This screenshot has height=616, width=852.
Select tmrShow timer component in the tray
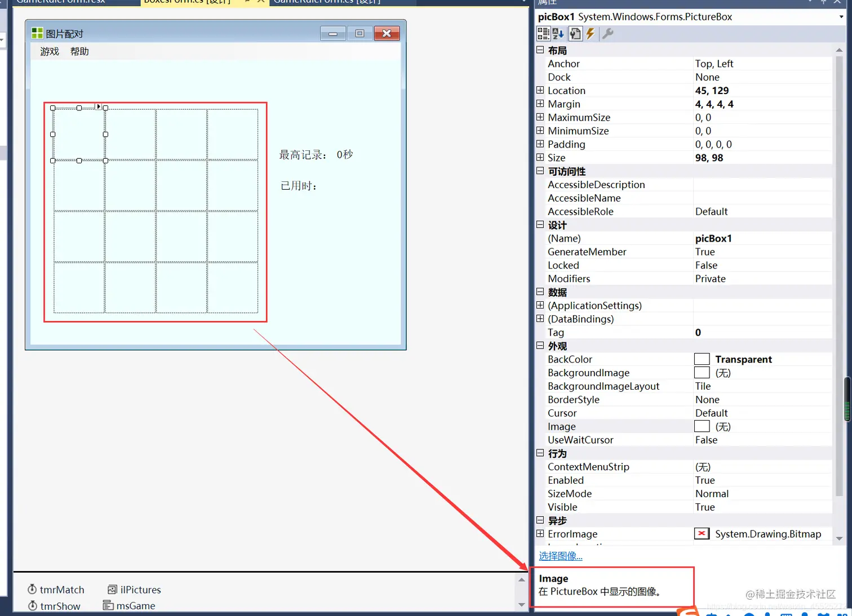54,606
